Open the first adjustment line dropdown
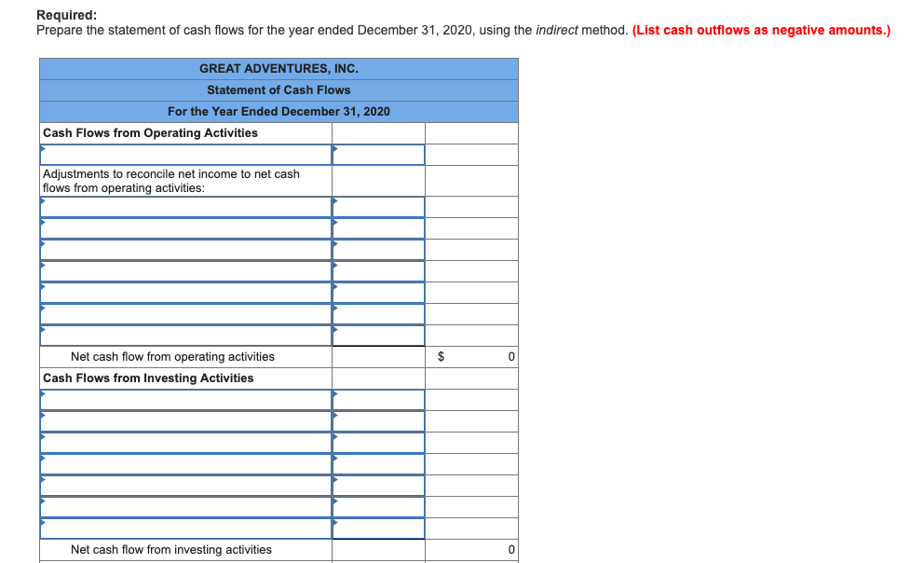The width and height of the screenshot is (924, 563). point(184,207)
